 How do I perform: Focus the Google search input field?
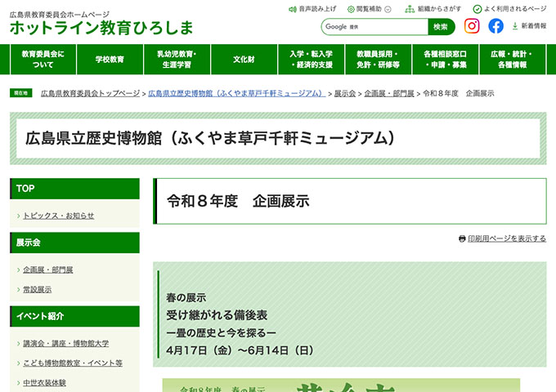click(x=374, y=27)
